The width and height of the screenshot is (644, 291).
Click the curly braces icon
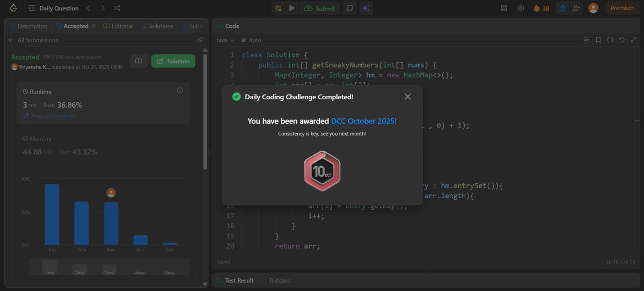(x=610, y=40)
